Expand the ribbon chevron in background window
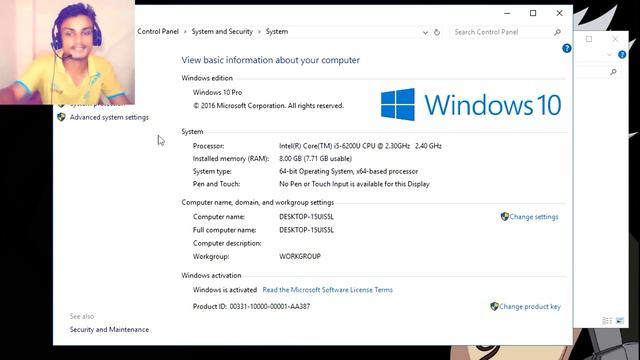Viewport: 640px width, 360px height. point(609,54)
